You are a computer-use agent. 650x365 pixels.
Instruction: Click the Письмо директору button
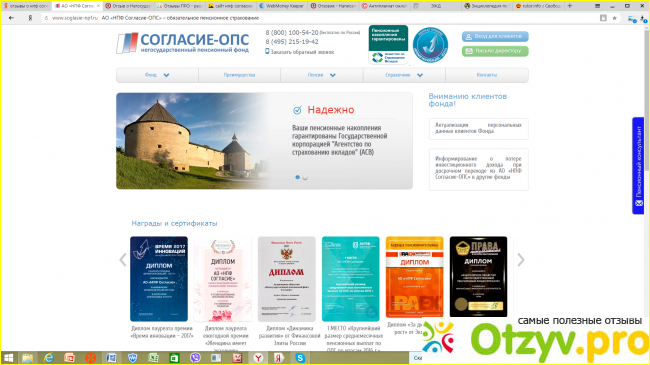coord(495,51)
